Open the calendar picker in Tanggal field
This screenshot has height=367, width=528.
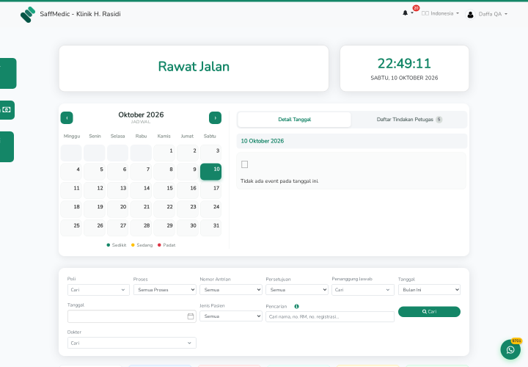(x=191, y=316)
